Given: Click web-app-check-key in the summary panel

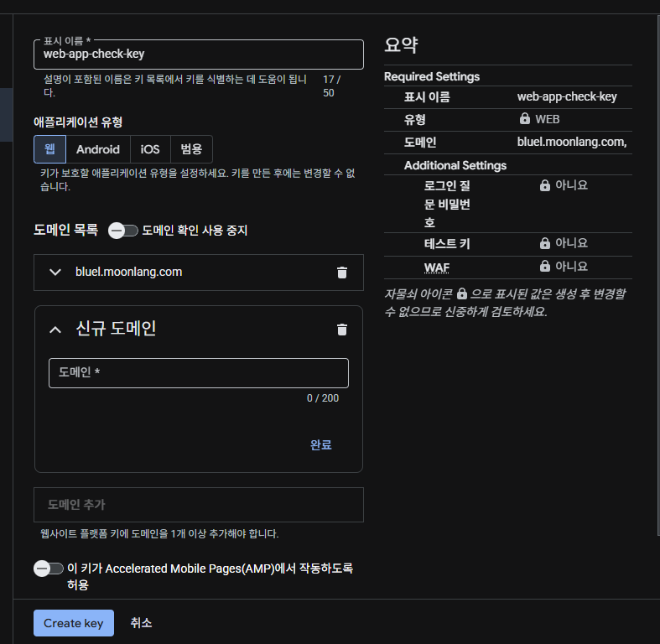Looking at the screenshot, I should pyautogui.click(x=567, y=96).
